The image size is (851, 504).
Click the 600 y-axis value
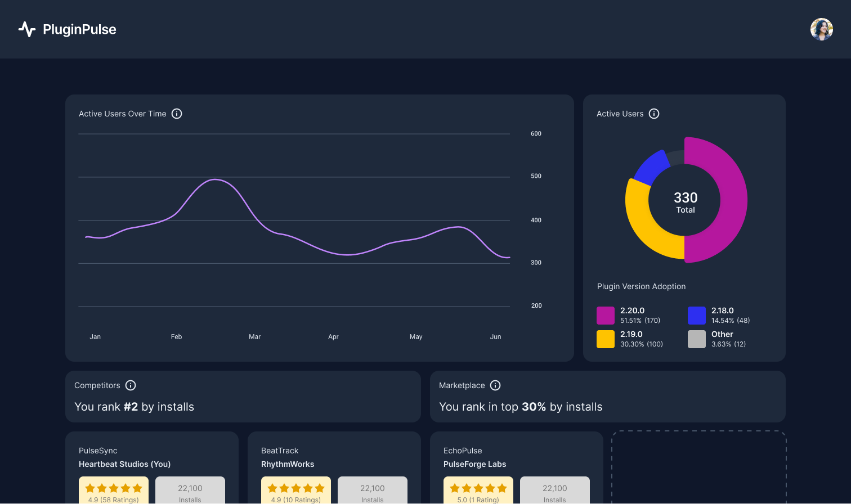[x=536, y=133]
